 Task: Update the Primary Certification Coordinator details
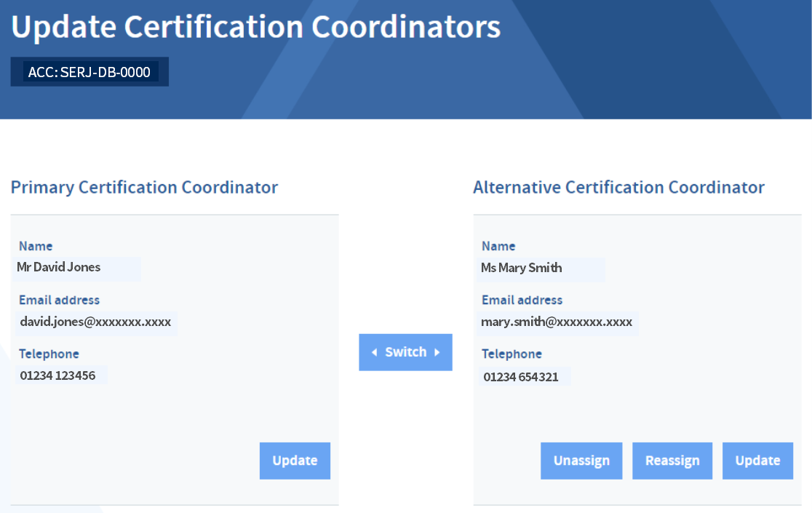click(x=295, y=461)
